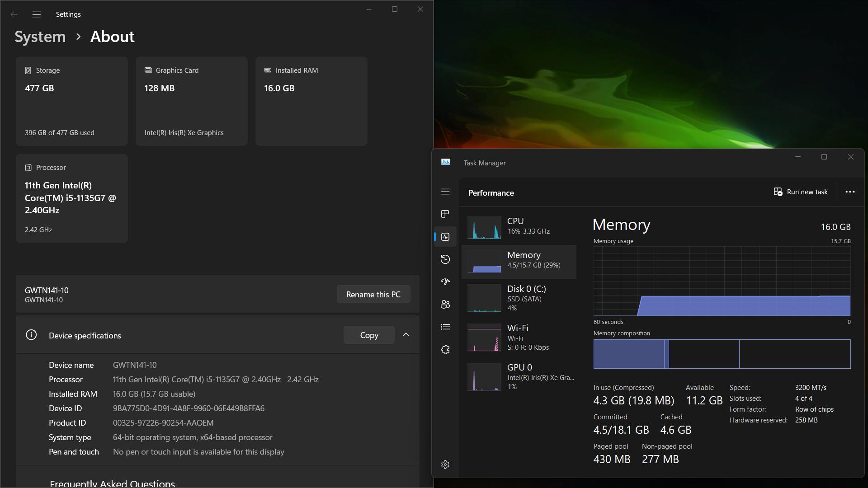Image resolution: width=868 pixels, height=488 pixels.
Task: Click "16.0 GB (15.7 GB usable)" text
Action: coord(154,394)
